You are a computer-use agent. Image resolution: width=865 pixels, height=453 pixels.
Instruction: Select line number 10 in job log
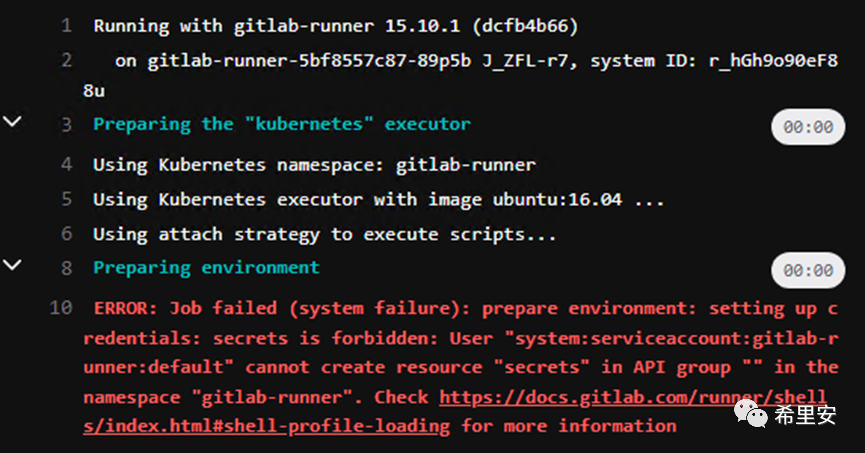(x=61, y=308)
